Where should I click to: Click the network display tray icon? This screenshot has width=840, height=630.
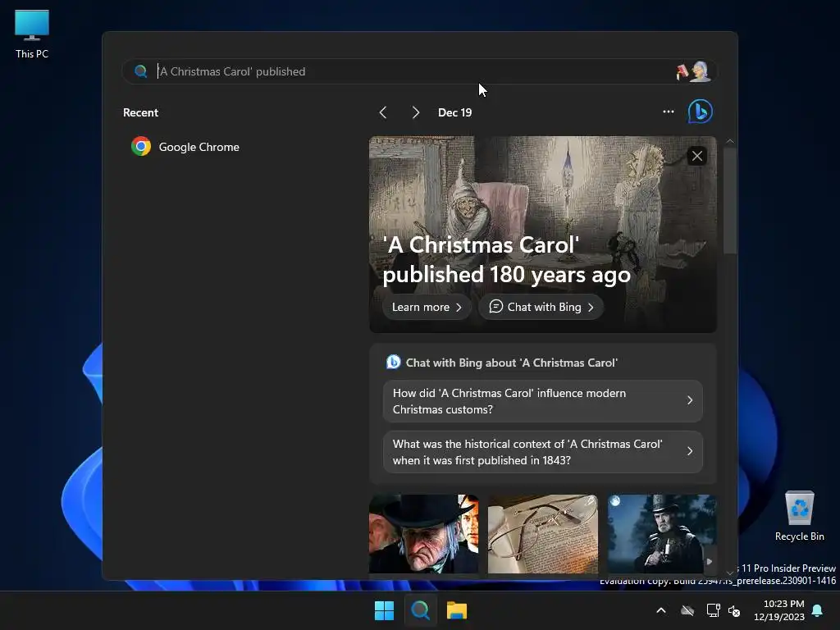tap(713, 610)
